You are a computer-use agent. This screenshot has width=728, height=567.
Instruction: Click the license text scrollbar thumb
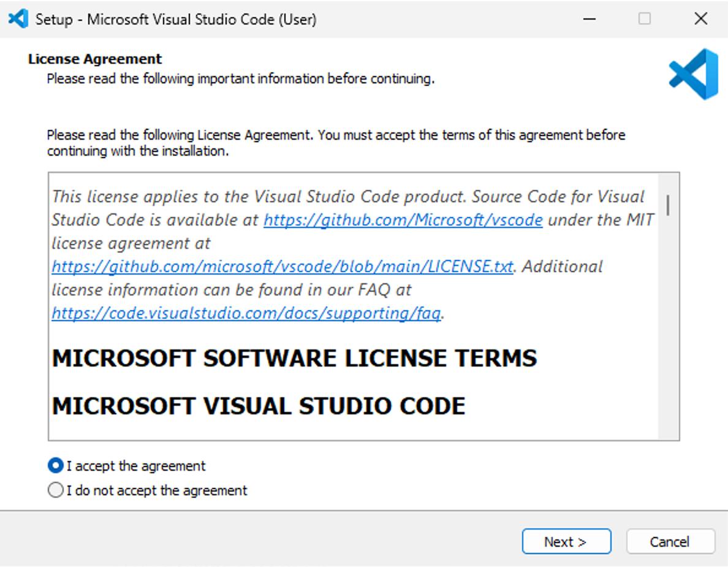pyautogui.click(x=667, y=205)
